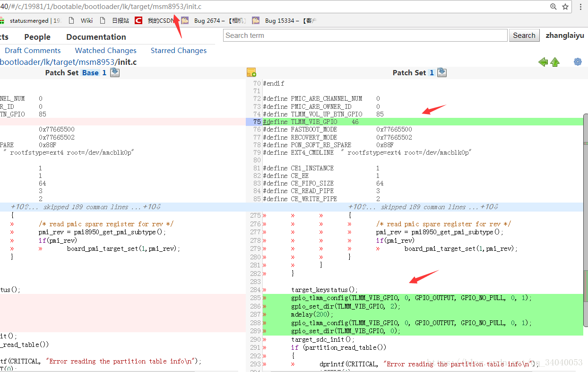
Task: Open the People menu
Action: pyautogui.click(x=37, y=37)
